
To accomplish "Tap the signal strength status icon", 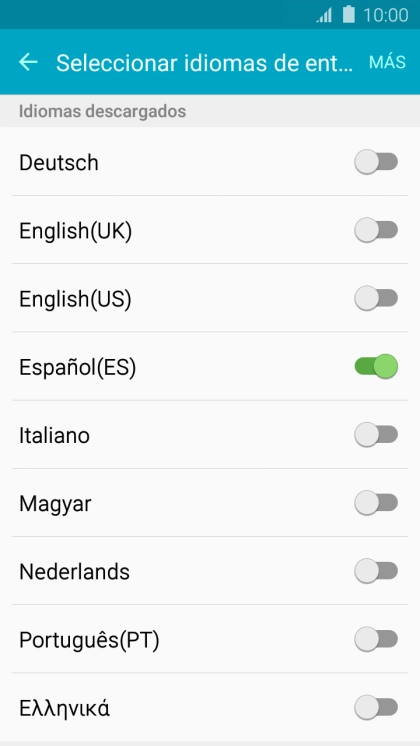I will (324, 16).
